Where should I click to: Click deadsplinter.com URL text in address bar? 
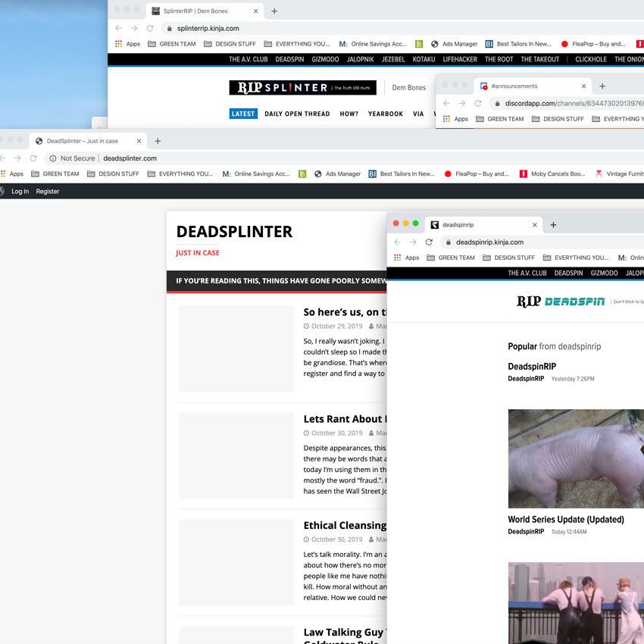[130, 158]
